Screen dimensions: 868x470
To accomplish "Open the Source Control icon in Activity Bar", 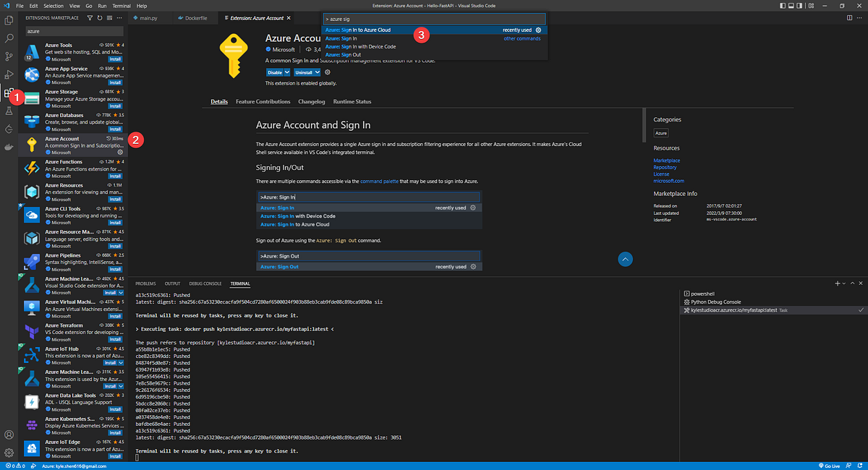I will [x=9, y=56].
